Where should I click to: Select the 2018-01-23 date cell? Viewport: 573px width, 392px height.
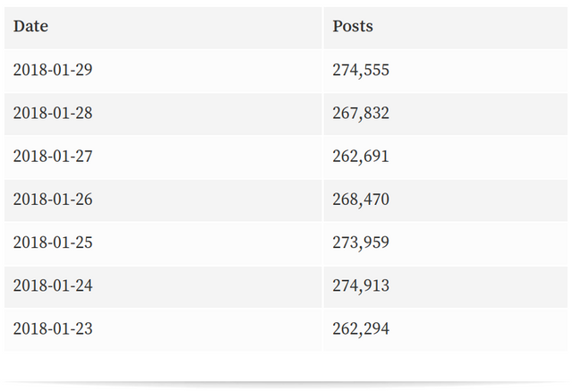(x=53, y=328)
